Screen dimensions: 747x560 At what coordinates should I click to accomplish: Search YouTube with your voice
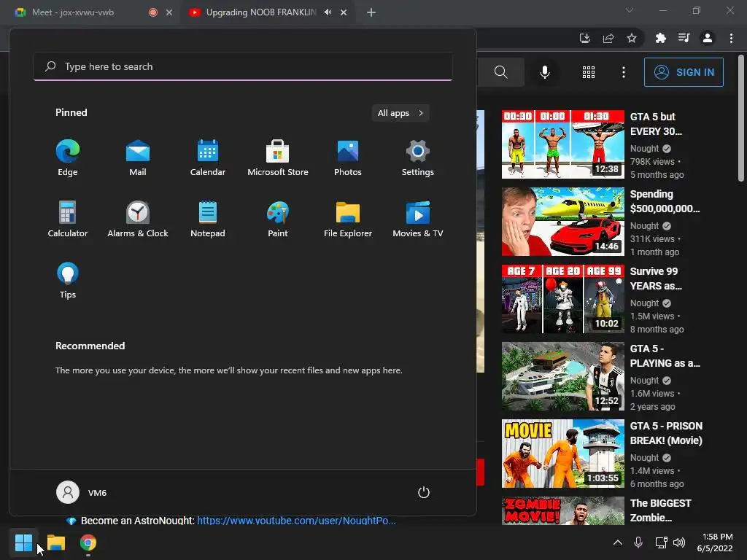pos(545,72)
